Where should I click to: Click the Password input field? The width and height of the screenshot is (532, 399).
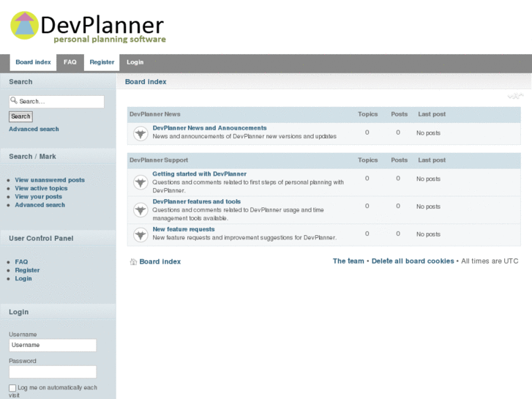pos(53,372)
